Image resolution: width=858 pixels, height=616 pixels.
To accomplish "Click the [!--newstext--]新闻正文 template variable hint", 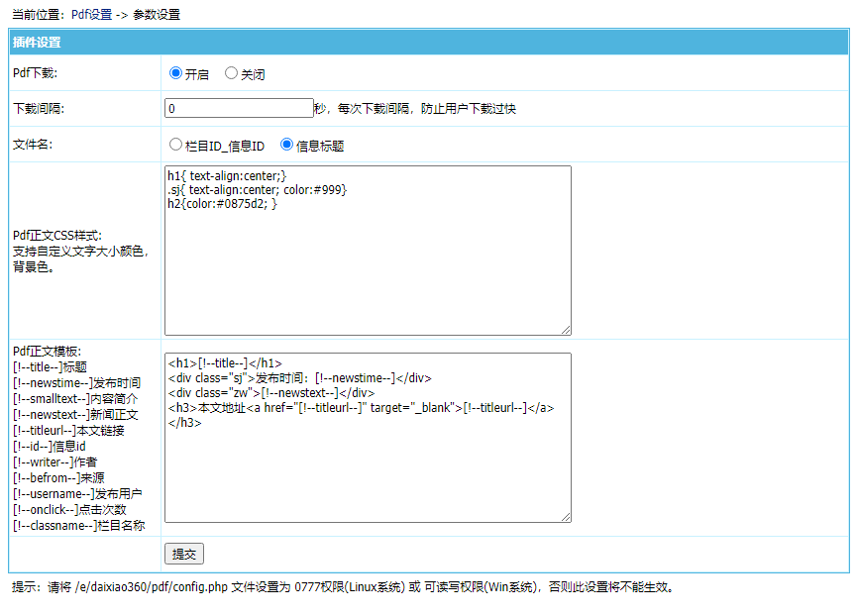I will (x=75, y=415).
